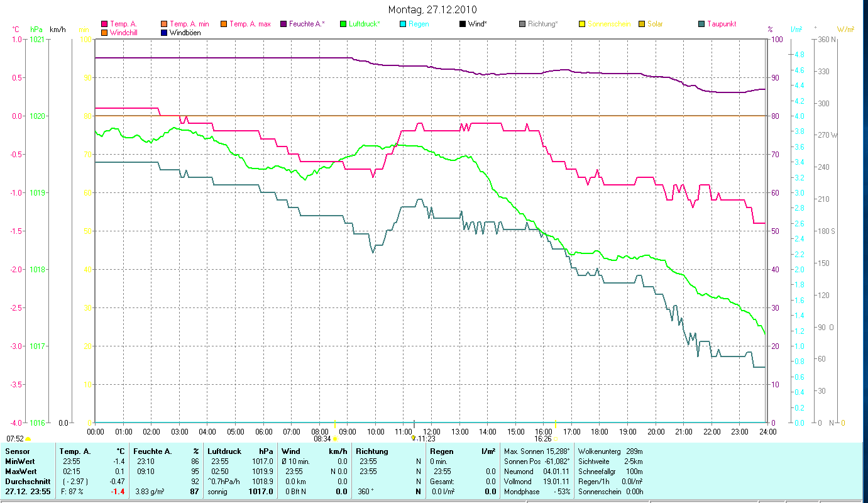The image size is (868, 503).
Task: Click the sun icon next to 08:34
Action: tap(334, 439)
